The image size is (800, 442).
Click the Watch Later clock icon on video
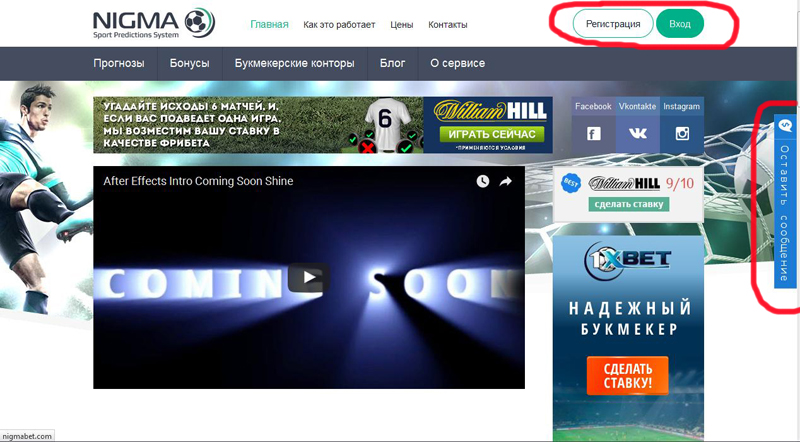click(x=483, y=181)
